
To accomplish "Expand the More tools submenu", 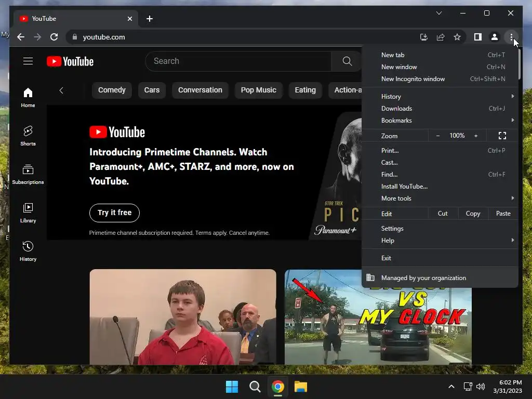I will [x=440, y=198].
